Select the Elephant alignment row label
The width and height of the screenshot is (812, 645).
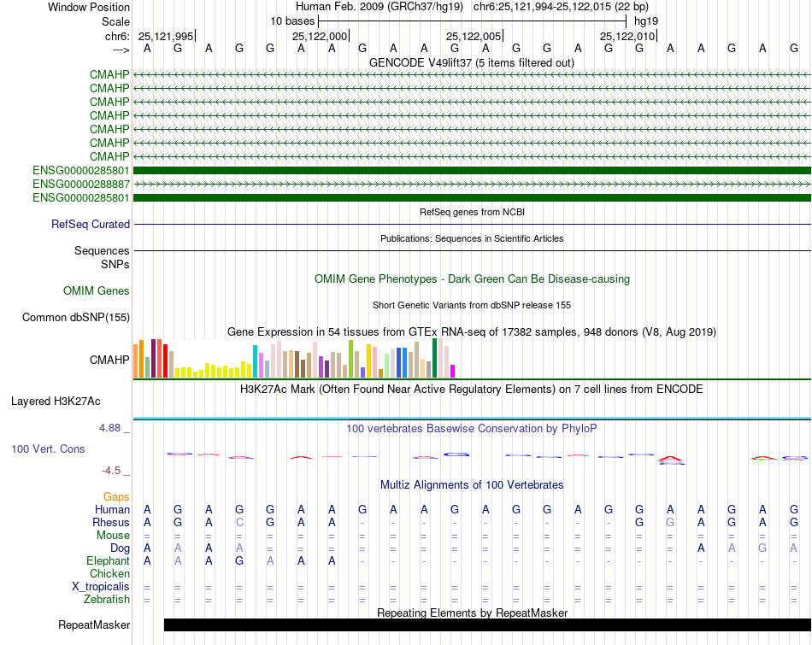click(108, 561)
